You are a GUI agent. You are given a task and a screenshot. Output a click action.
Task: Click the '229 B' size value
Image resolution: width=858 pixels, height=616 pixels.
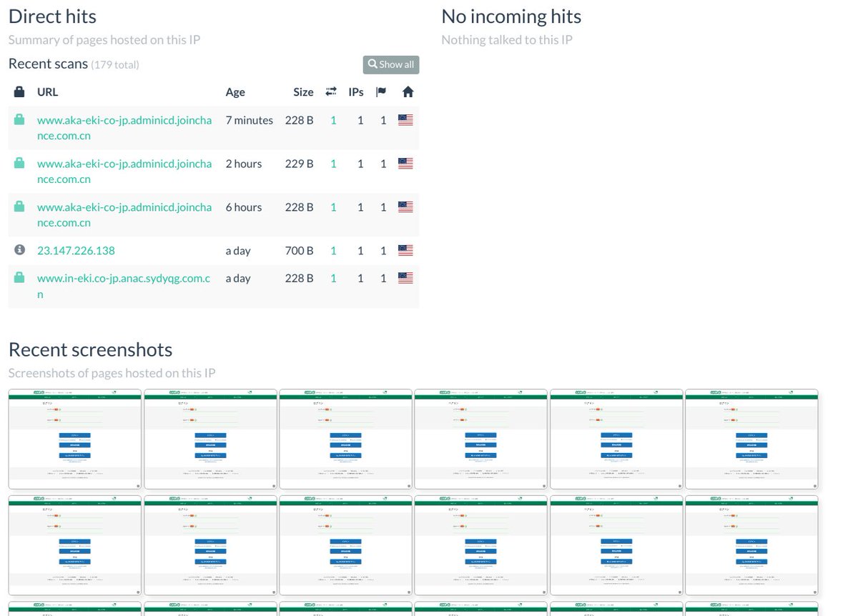[x=299, y=164]
